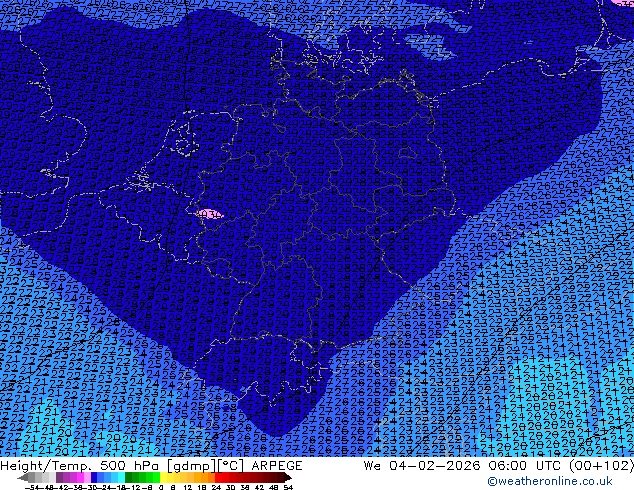
Task: Click the dark green legend segment
Action: pos(128,478)
